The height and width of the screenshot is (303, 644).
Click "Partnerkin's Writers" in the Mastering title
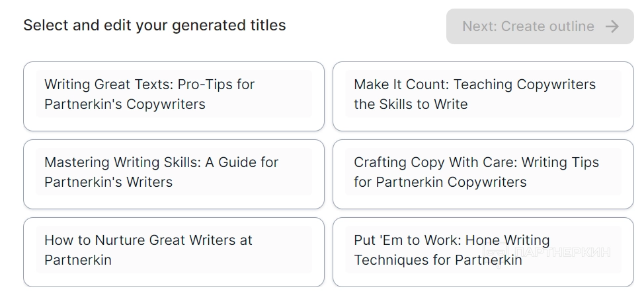108,182
